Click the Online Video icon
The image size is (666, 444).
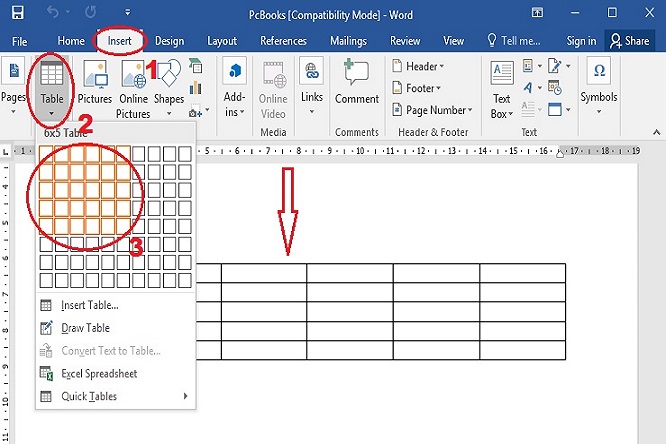273,90
